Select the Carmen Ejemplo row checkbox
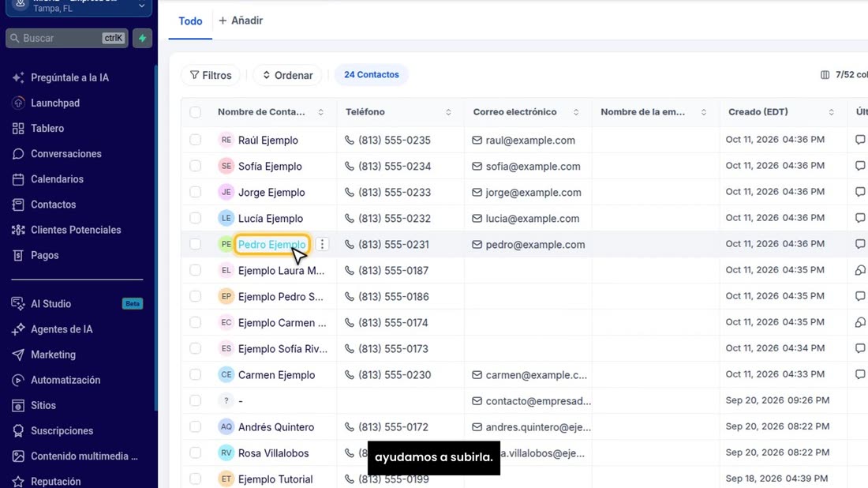The width and height of the screenshot is (868, 488). click(196, 374)
